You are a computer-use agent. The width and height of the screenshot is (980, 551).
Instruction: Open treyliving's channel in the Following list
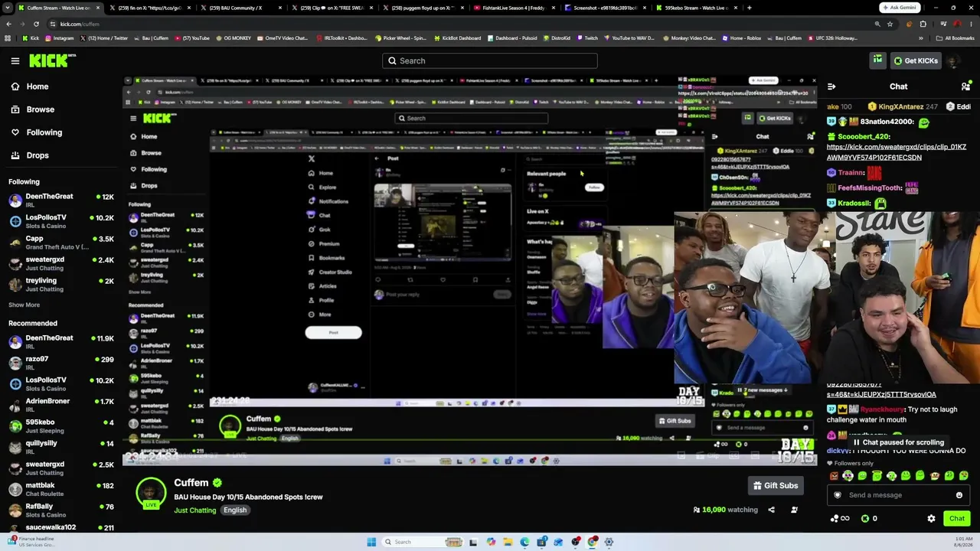pos(61,285)
